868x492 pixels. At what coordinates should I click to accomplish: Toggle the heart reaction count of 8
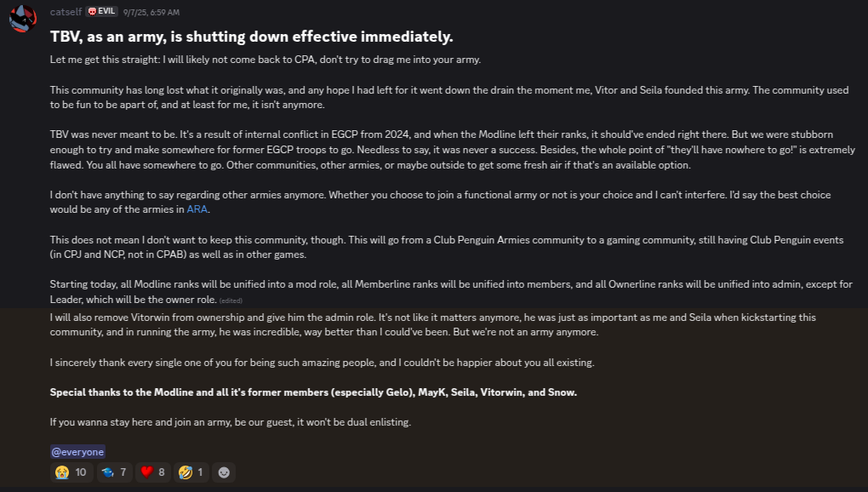162,472
